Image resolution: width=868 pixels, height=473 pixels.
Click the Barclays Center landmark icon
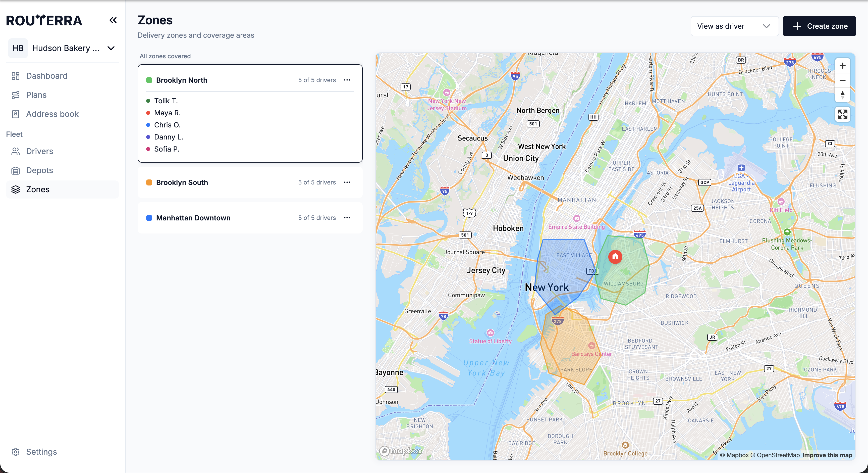click(x=591, y=346)
